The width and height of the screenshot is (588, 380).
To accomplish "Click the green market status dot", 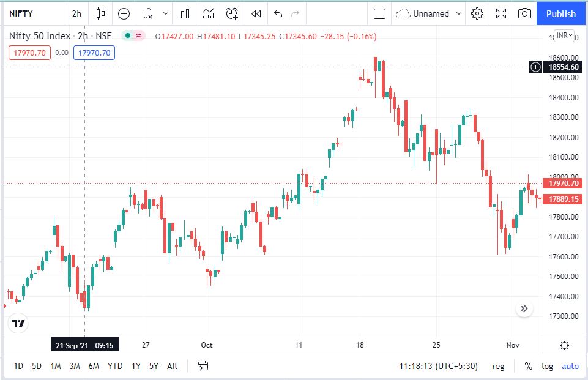I will click(128, 35).
